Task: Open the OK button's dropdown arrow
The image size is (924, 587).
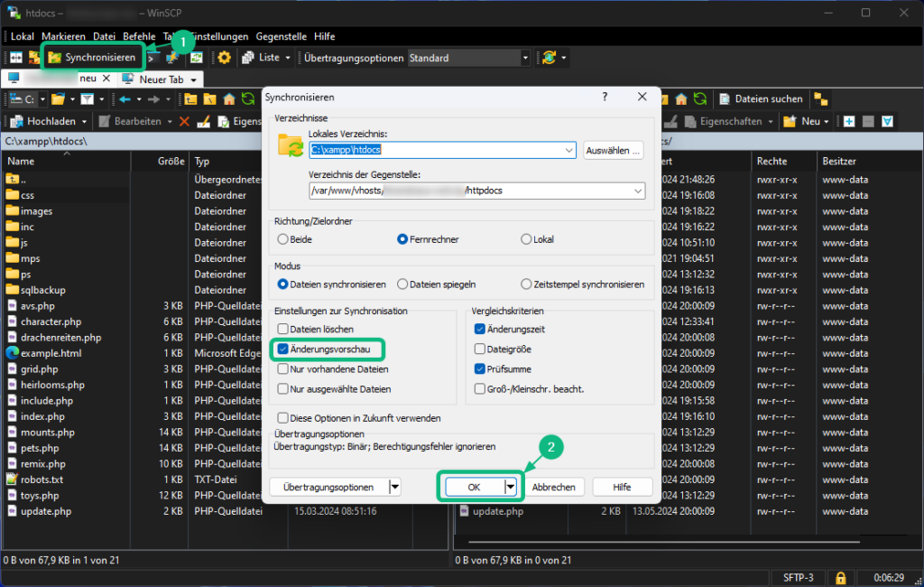Action: [x=511, y=488]
